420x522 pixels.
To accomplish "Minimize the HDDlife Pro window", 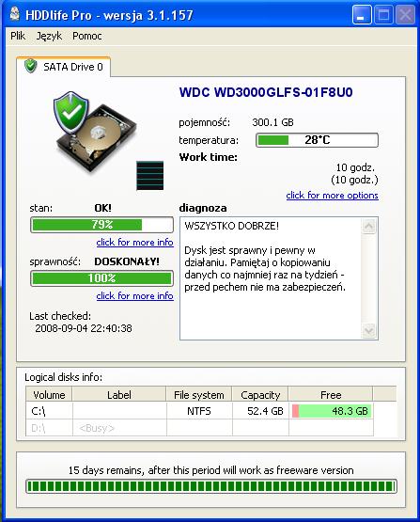I will (x=362, y=15).
